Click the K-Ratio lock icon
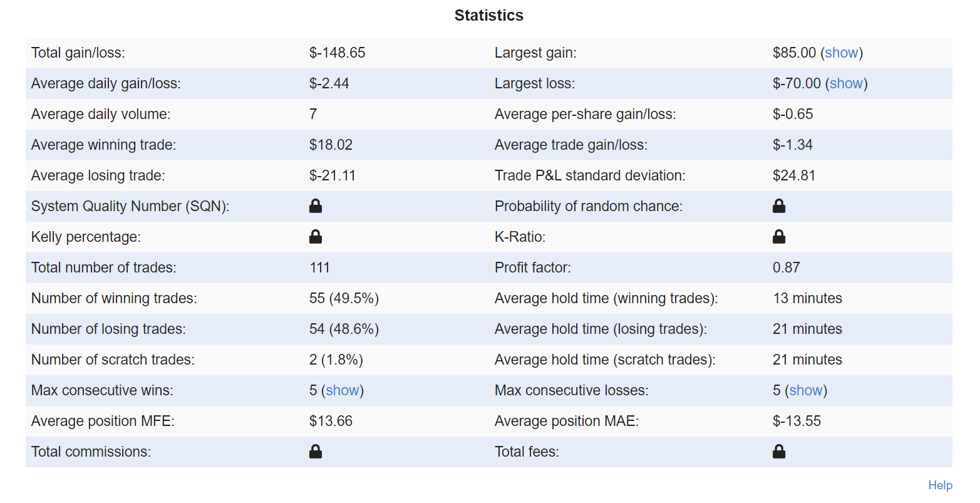 click(779, 237)
